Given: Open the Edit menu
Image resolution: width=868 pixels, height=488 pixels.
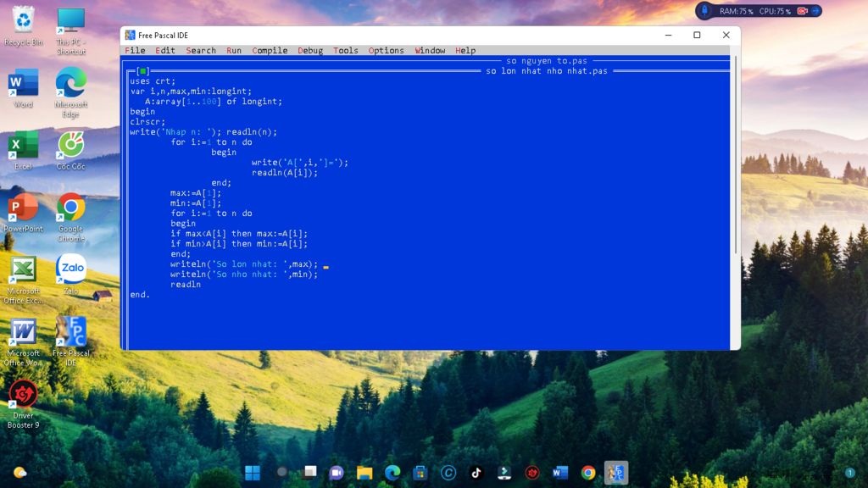Looking at the screenshot, I should (165, 50).
